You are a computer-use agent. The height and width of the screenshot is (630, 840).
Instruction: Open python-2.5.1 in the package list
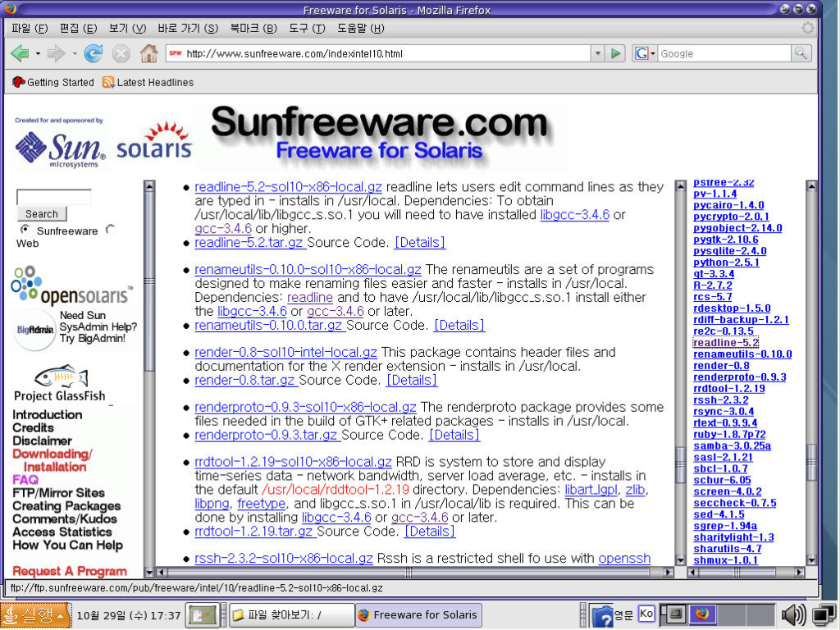pos(726,262)
